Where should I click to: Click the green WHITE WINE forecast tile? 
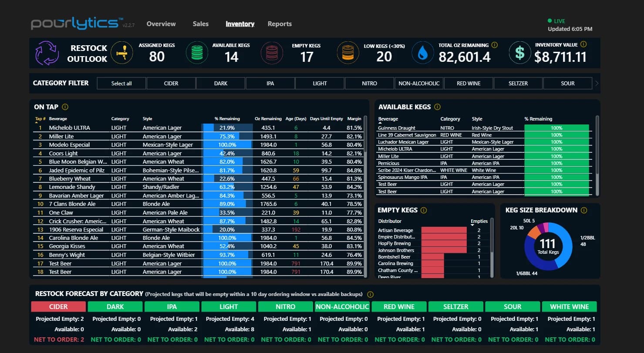pyautogui.click(x=569, y=306)
